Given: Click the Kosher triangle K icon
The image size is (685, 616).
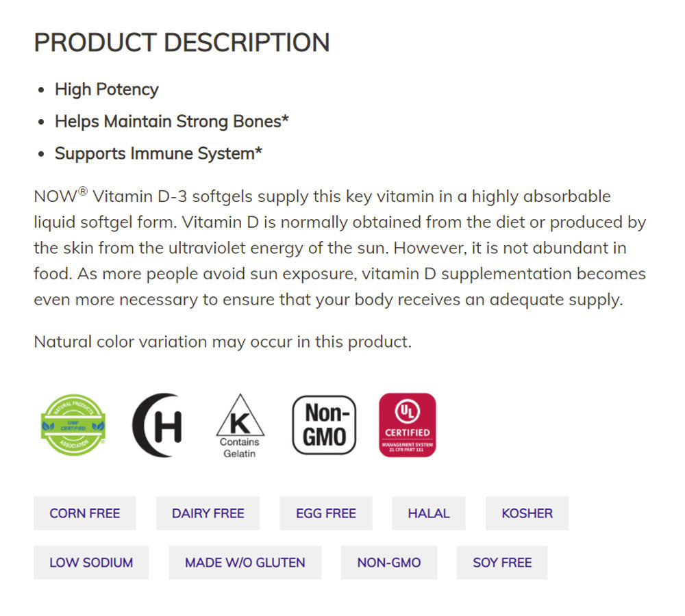Looking at the screenshot, I should [x=240, y=416].
